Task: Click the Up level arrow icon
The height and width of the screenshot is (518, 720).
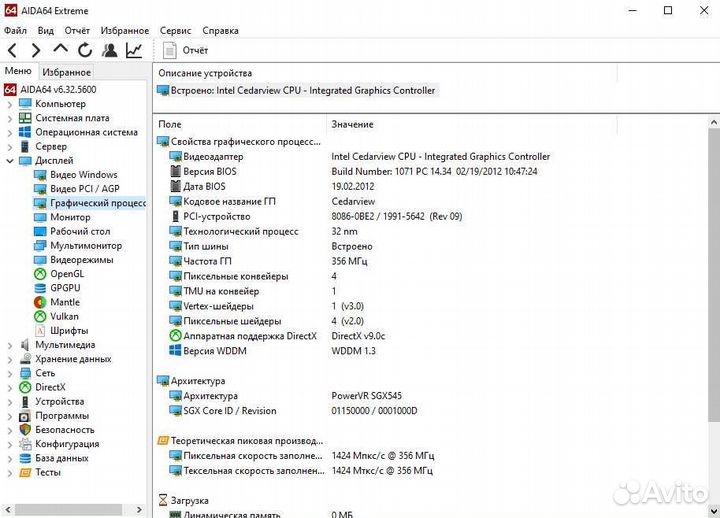Action: (x=60, y=50)
